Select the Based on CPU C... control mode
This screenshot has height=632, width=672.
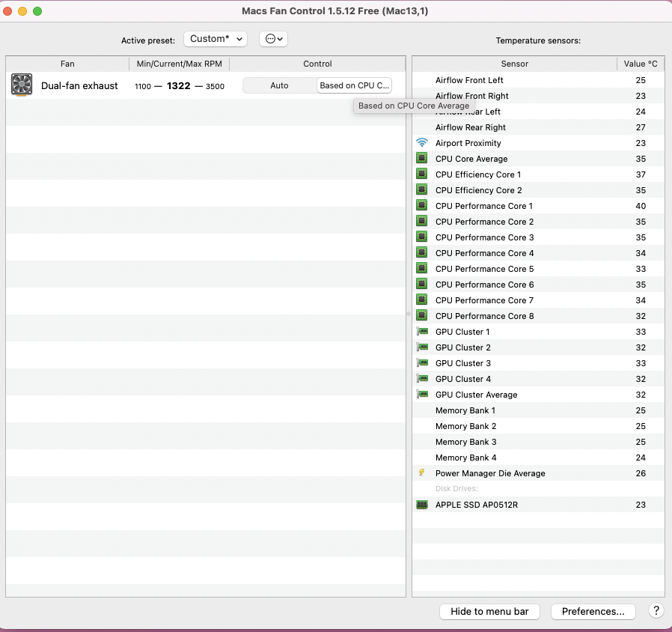pos(354,85)
